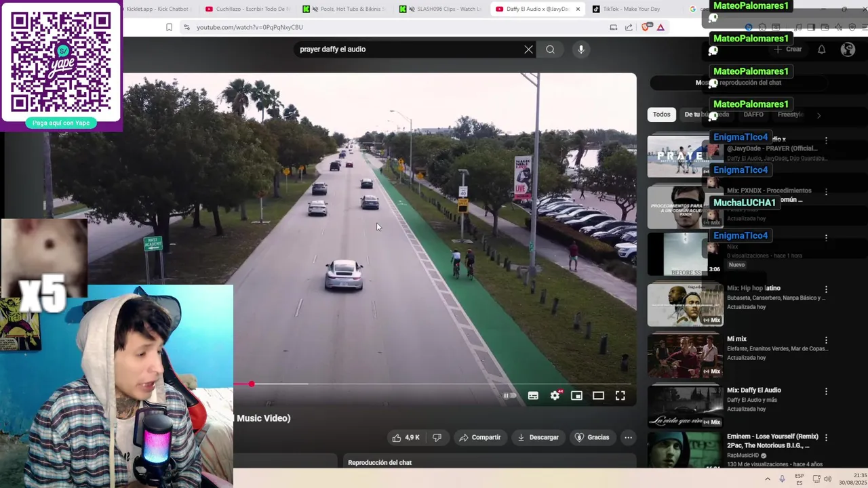Viewport: 868px width, 488px height.
Task: Open the Eminem Lose Yourself thumbnail
Action: click(685, 451)
